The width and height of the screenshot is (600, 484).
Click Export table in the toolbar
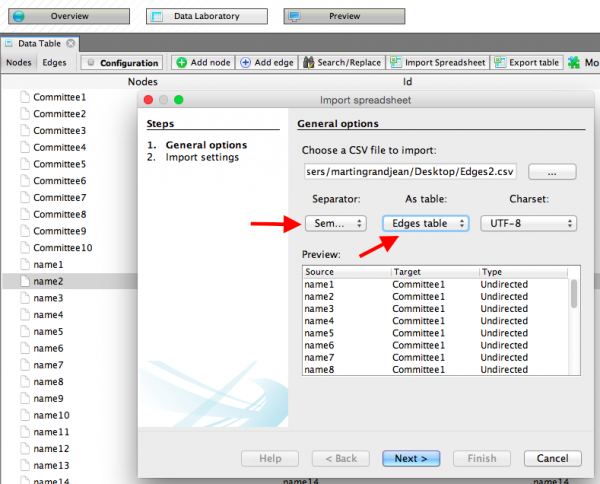(527, 62)
